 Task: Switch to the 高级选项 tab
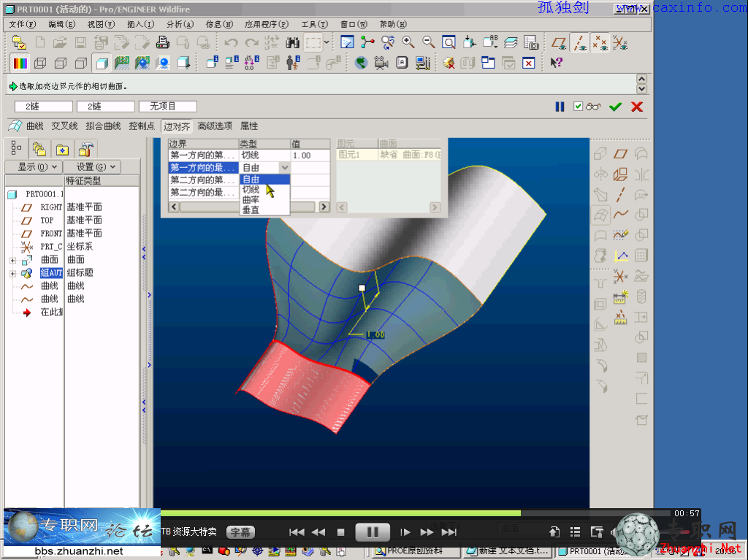(x=215, y=126)
